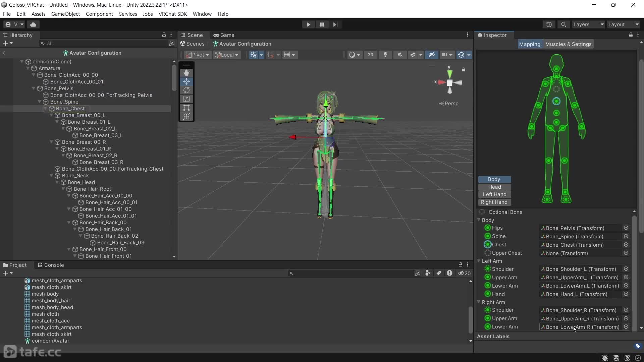Collapse the Bone_Neck tree item
The image size is (644, 362).
(x=51, y=175)
